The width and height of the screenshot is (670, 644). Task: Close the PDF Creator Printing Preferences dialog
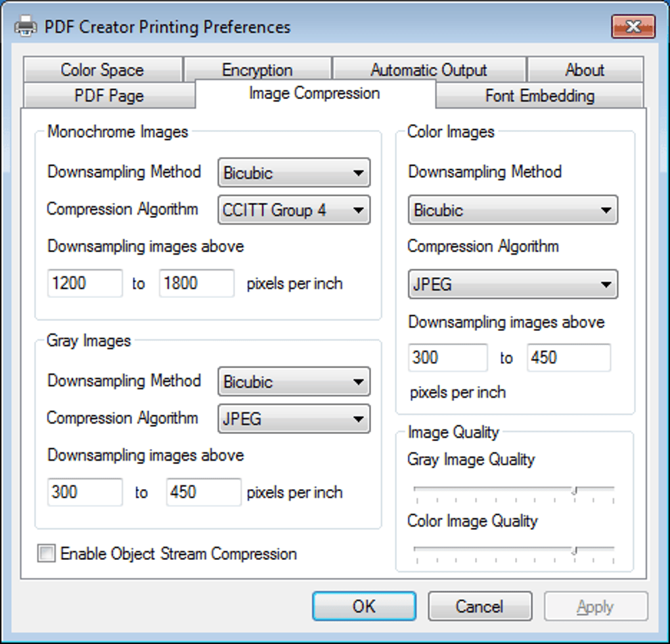click(x=633, y=27)
